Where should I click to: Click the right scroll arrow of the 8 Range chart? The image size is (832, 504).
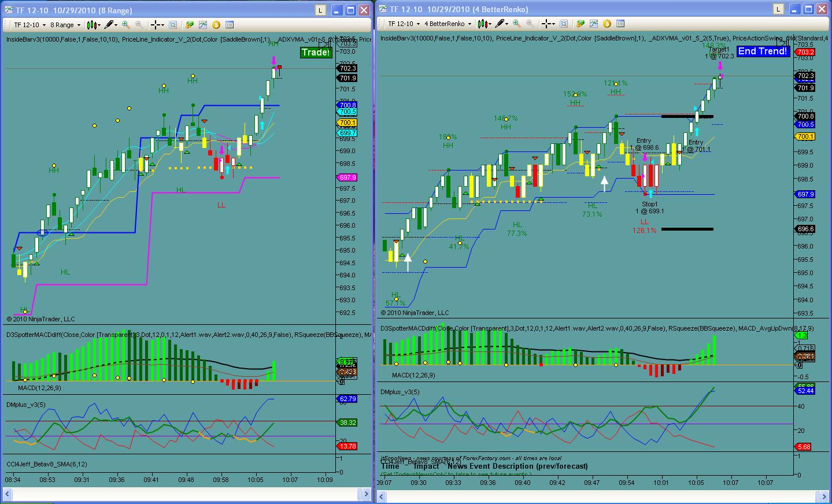click(365, 494)
